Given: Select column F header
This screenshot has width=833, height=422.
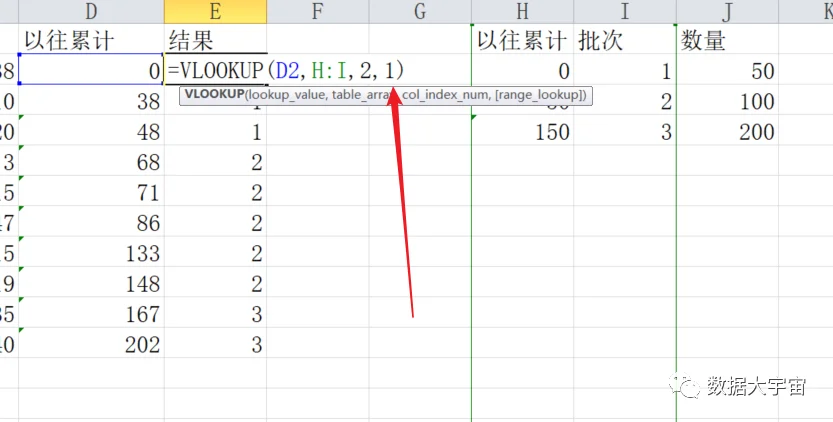Looking at the screenshot, I should point(318,11).
